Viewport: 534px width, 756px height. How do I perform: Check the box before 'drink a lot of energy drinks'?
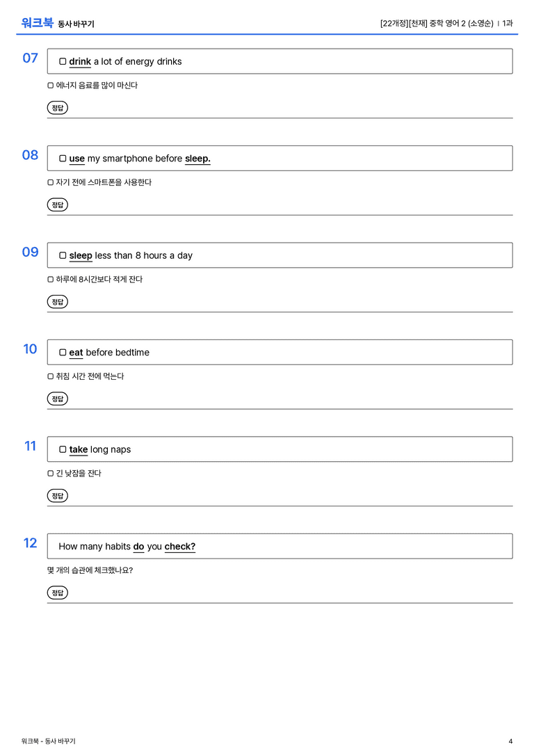[x=63, y=61]
